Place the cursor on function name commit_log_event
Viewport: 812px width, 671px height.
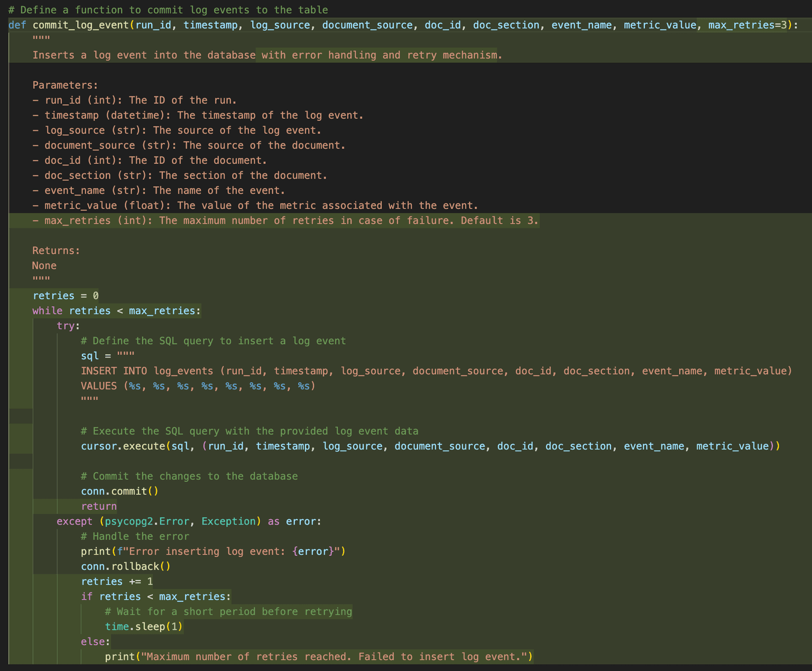81,25
